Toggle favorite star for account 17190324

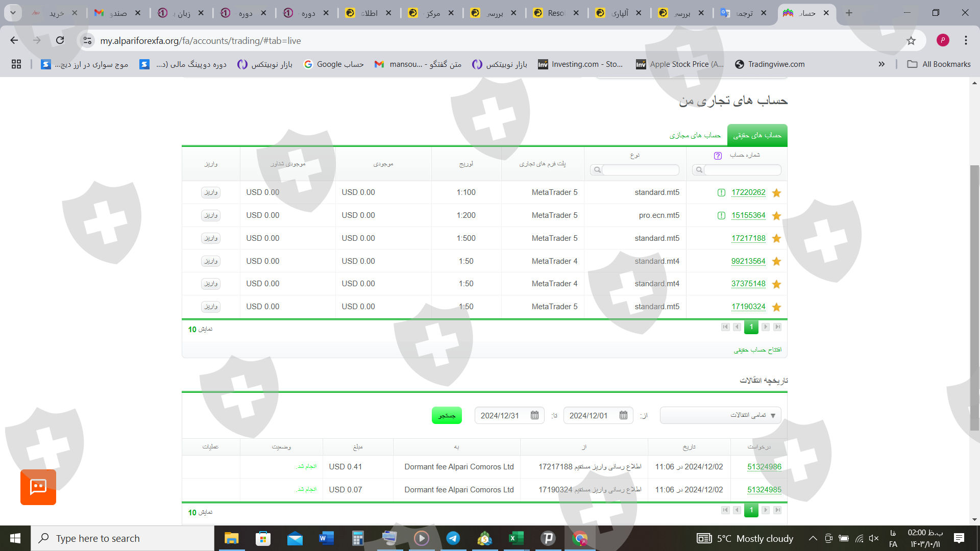(776, 307)
